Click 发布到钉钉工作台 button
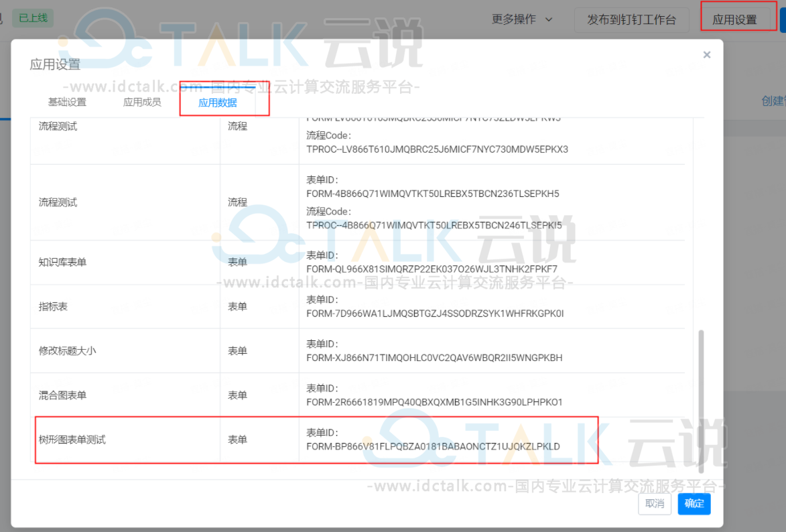The height and width of the screenshot is (532, 786). (632, 19)
